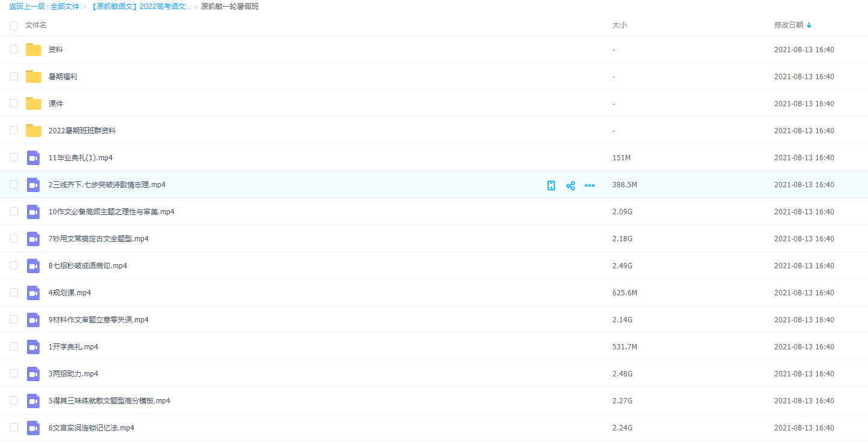Screen dimensions: 868x443
Task: Open file 6文言实词连锁记忆法.mp4
Action: 91,428
